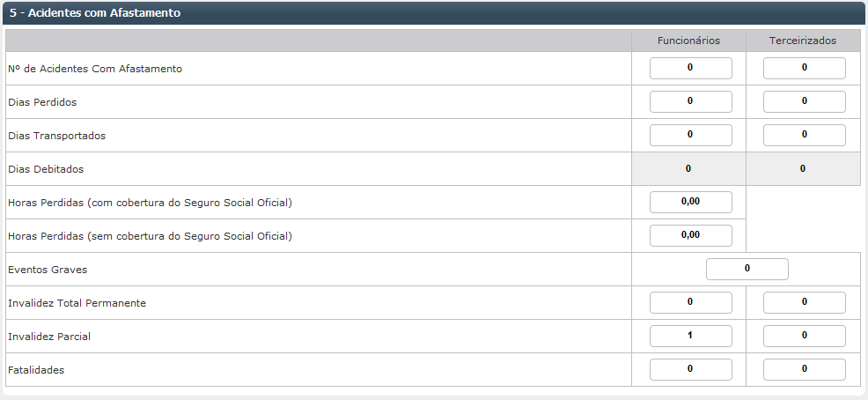Screen dimensions: 868x400
Task: Click Funcionários field for Nº de Acidentes Com Afastamento
Action: point(690,69)
